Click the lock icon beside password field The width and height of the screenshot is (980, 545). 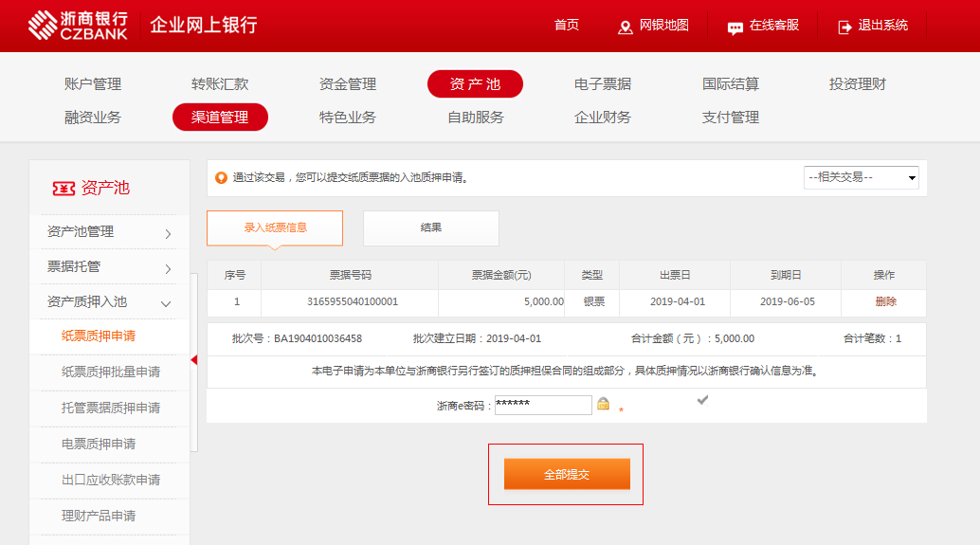coord(603,404)
